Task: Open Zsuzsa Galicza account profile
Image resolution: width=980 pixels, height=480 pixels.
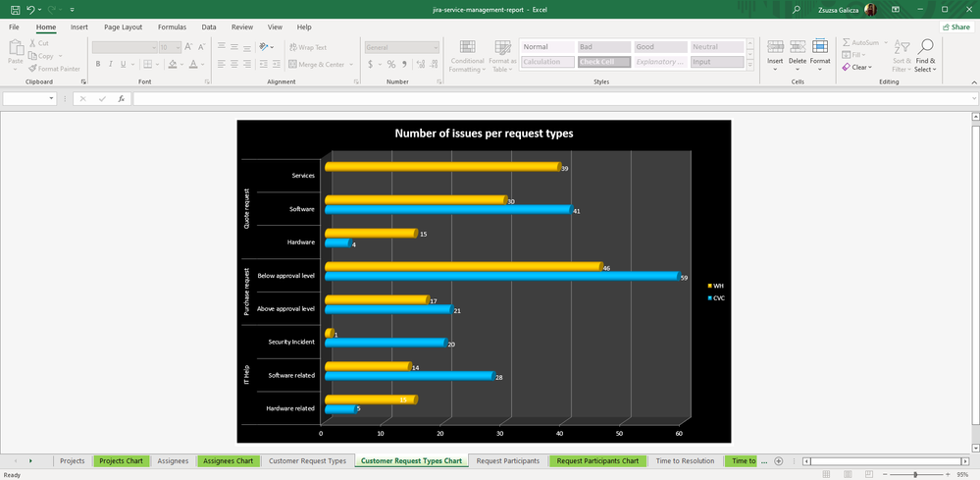Action: [x=847, y=10]
